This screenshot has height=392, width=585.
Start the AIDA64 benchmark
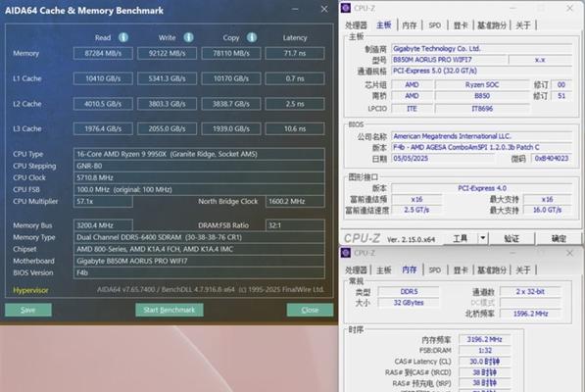(169, 310)
